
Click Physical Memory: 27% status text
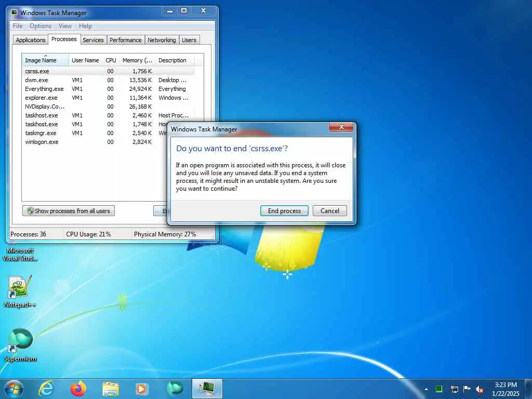coord(165,234)
